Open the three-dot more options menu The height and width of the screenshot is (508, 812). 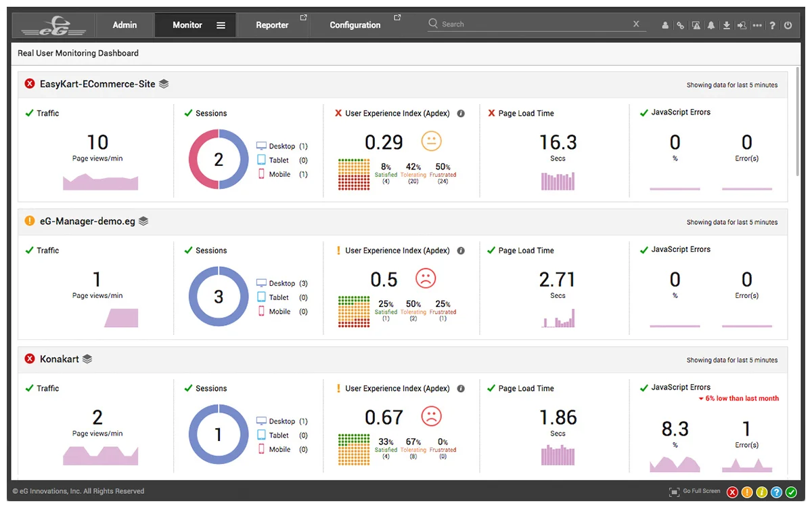point(757,26)
